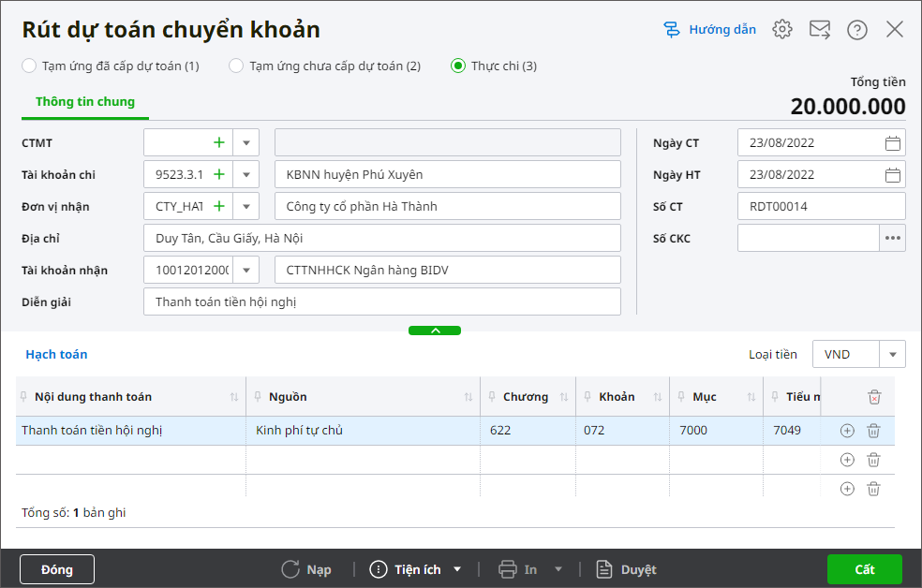The width and height of the screenshot is (922, 588).
Task: Click trash icon on second table row
Action: click(874, 460)
